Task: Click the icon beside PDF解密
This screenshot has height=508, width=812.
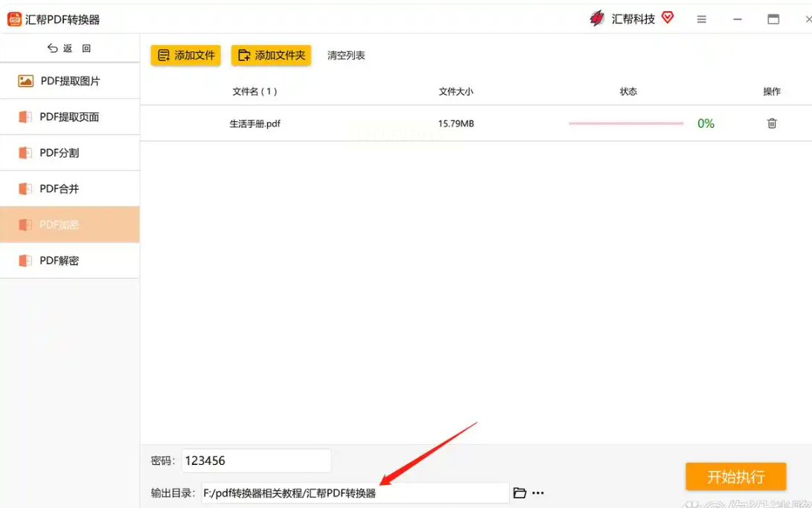Action: (25, 261)
